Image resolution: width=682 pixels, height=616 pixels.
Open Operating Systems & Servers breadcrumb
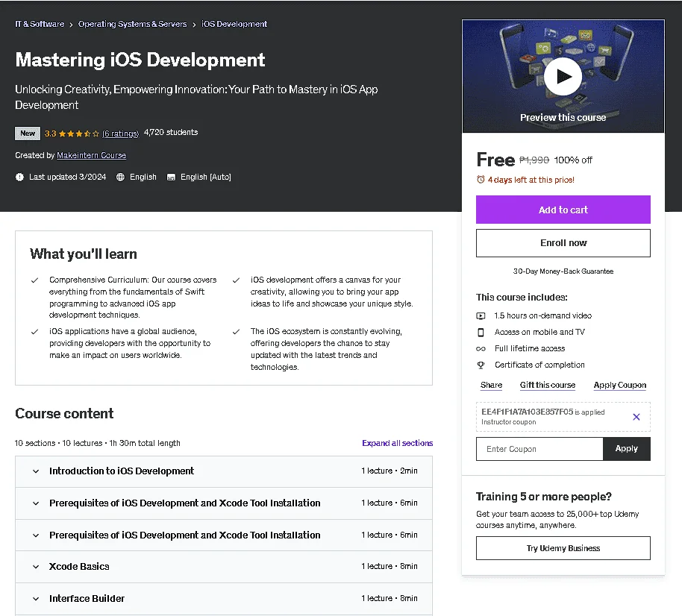pos(132,24)
